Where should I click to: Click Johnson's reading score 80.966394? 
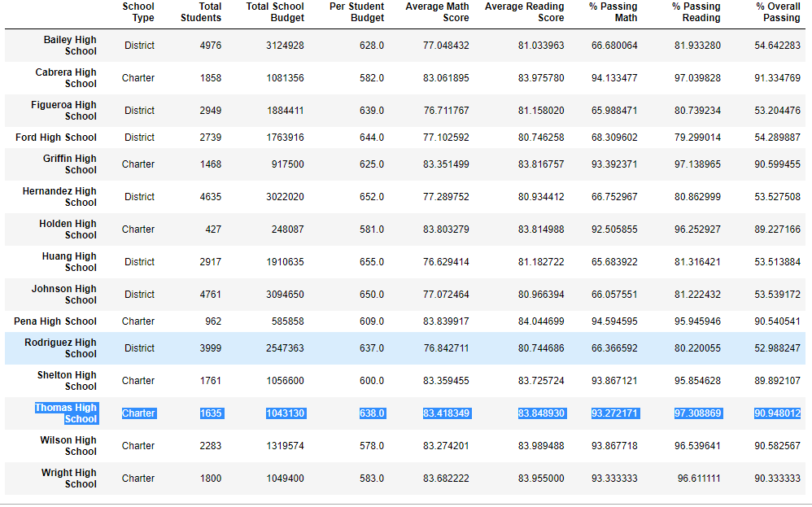(x=541, y=295)
